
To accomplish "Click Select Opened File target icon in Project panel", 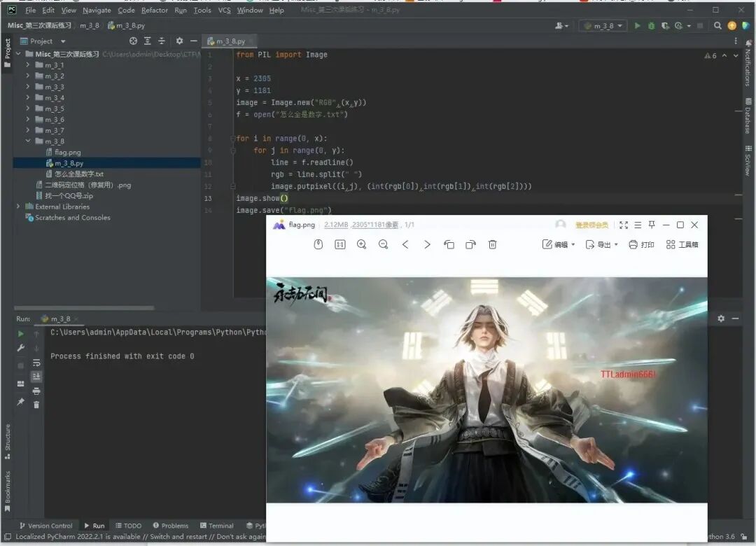I will click(133, 41).
